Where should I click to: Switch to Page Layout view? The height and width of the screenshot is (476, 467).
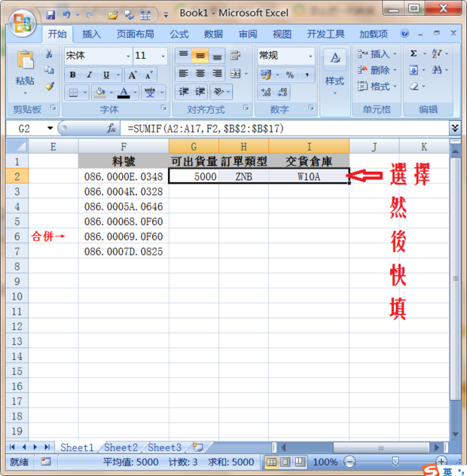click(285, 462)
